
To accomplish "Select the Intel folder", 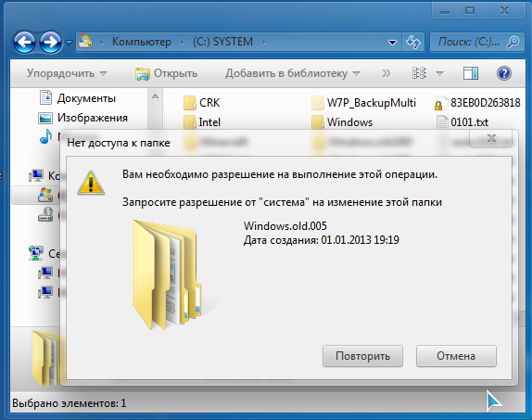I will coord(202,122).
